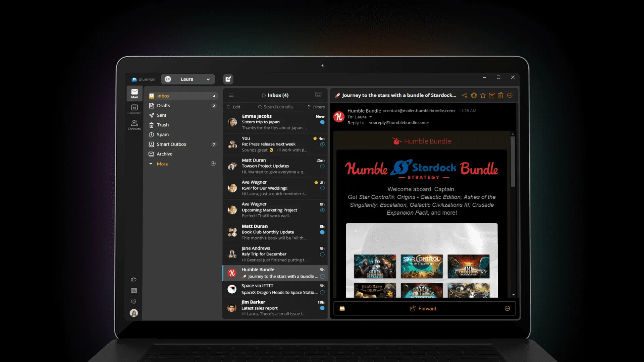Open the compose new email icon
The image size is (644, 362).
pyautogui.click(x=228, y=79)
